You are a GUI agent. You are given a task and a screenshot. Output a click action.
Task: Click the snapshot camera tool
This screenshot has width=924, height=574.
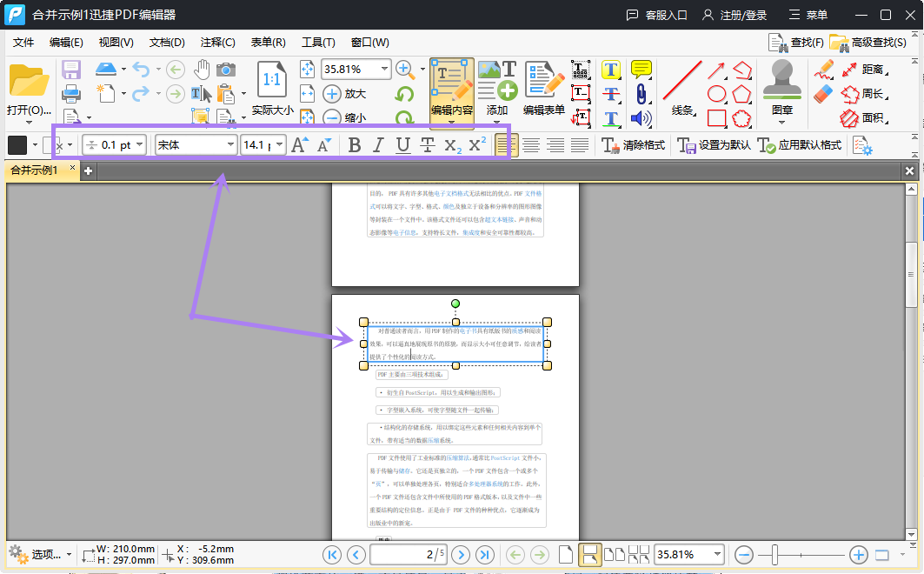click(x=226, y=70)
